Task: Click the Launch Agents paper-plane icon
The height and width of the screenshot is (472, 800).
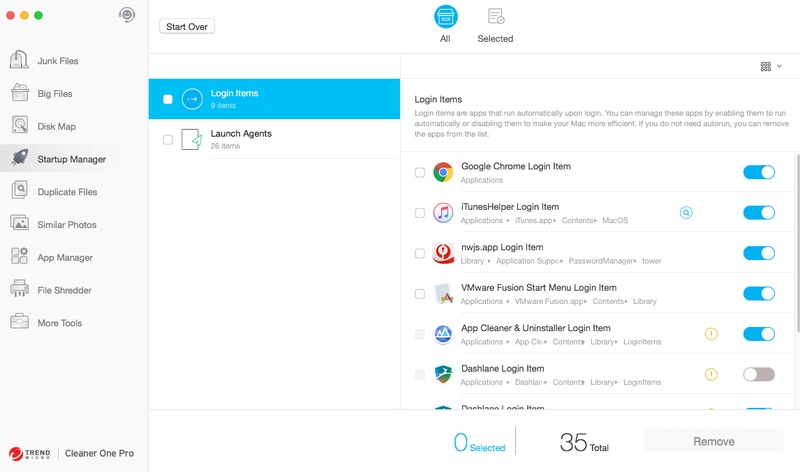Action: pos(192,139)
